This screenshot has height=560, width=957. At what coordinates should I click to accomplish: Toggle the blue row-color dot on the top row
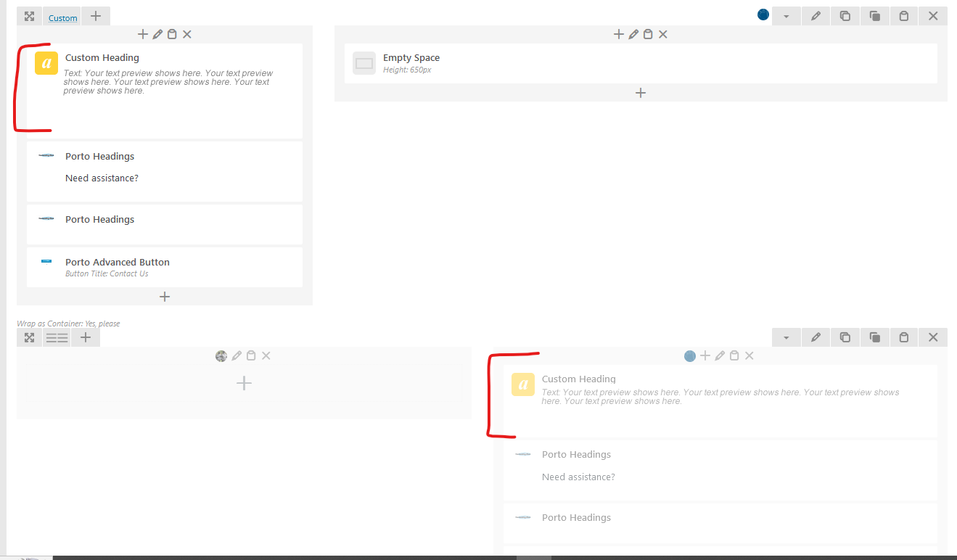coord(763,14)
